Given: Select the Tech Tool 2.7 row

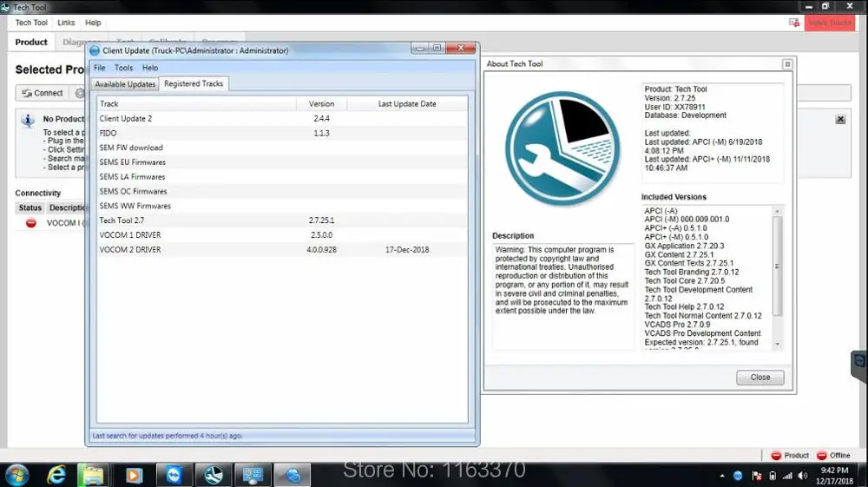Looking at the screenshot, I should (x=282, y=220).
